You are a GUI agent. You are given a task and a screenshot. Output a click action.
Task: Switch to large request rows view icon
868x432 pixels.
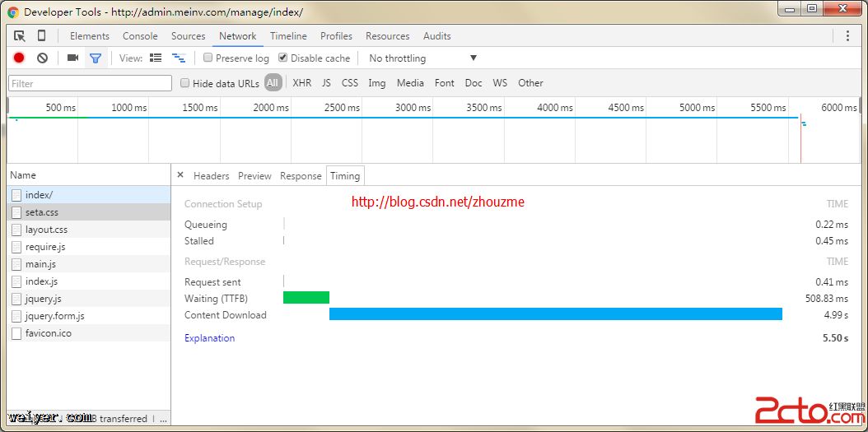tap(156, 58)
